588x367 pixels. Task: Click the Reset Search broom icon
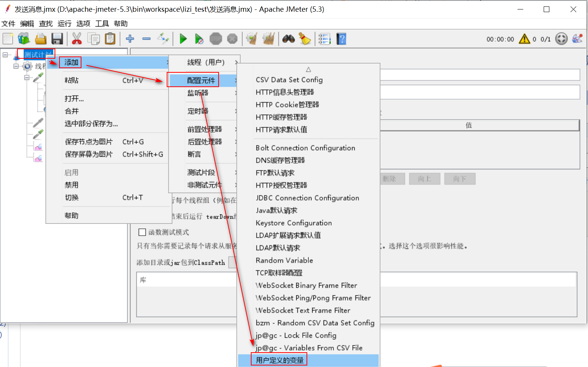point(305,39)
